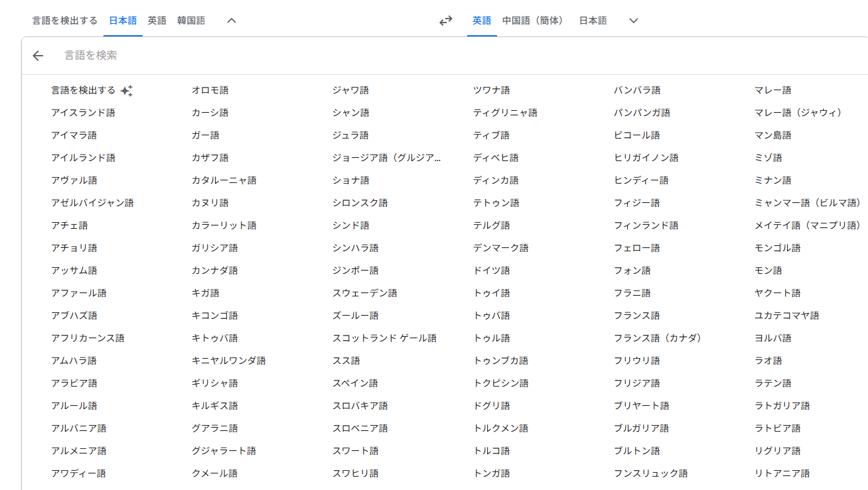Image resolution: width=868 pixels, height=490 pixels.
Task: Select ラトビア語 language
Action: tap(777, 428)
